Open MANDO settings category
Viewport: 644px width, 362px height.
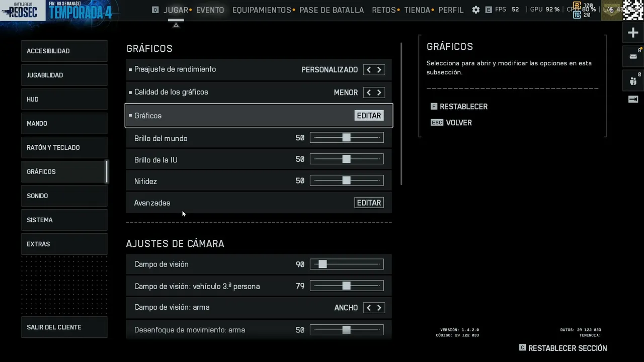point(64,124)
